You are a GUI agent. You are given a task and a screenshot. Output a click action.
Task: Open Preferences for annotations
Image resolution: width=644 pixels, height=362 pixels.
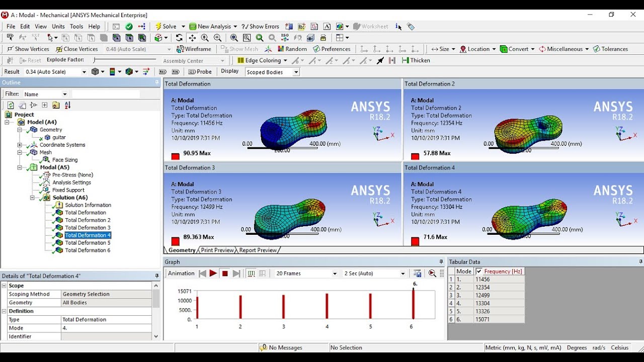click(x=332, y=49)
